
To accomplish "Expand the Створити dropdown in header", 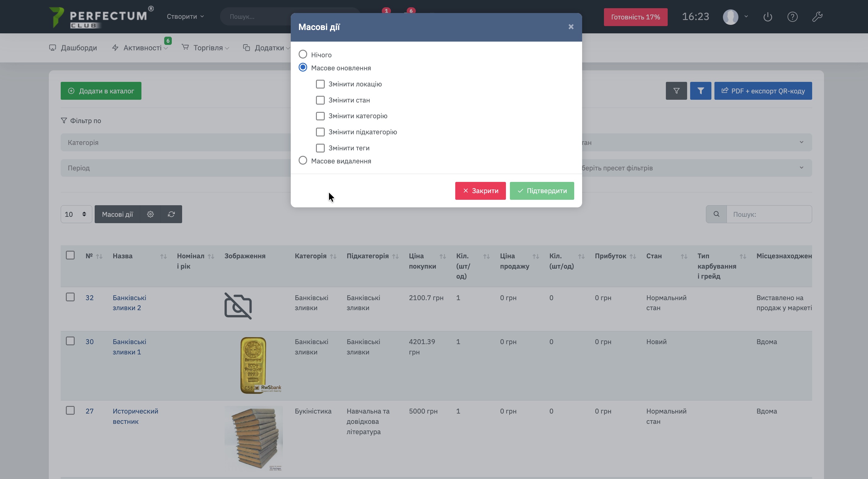I will tap(185, 16).
